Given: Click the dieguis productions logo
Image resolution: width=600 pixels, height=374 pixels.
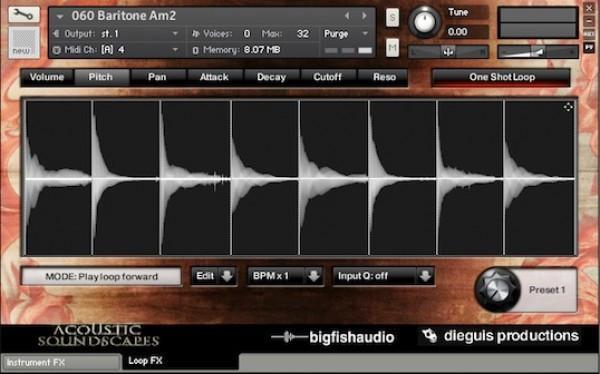Looking at the screenshot, I should pyautogui.click(x=501, y=336).
